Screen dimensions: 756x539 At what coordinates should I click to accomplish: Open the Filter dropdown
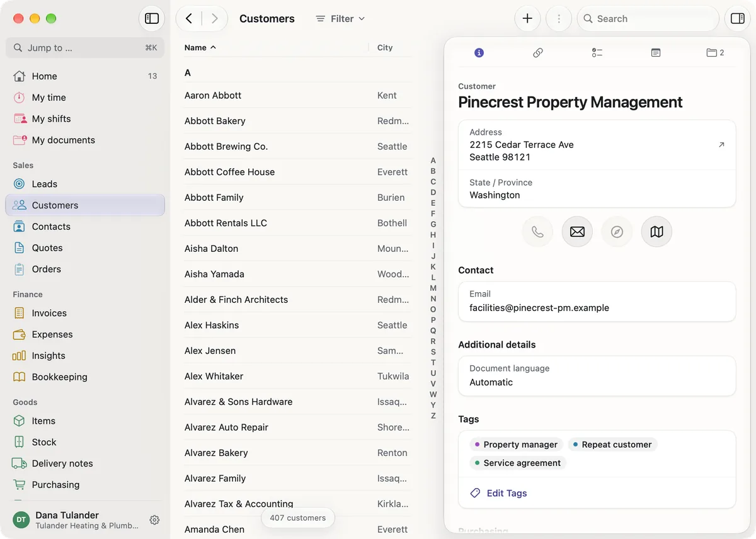340,18
